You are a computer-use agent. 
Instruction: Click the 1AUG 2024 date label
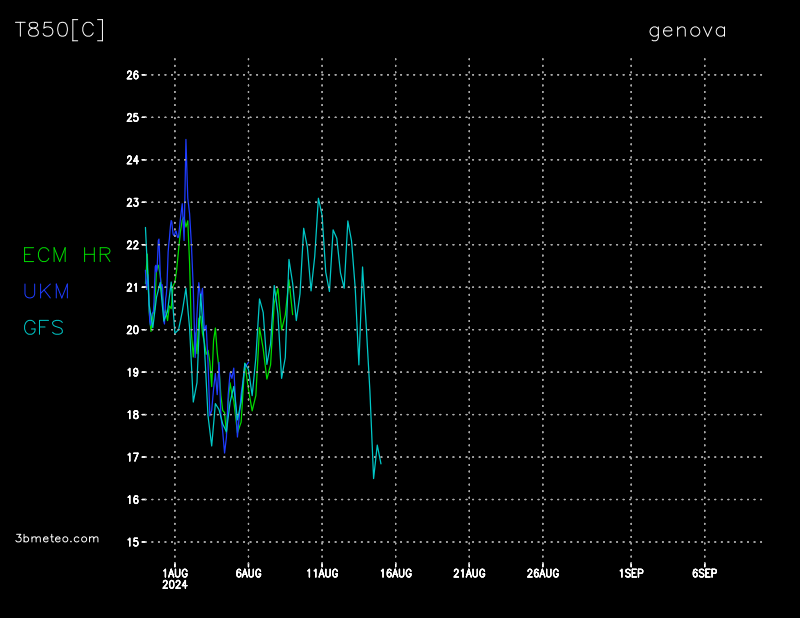175,578
